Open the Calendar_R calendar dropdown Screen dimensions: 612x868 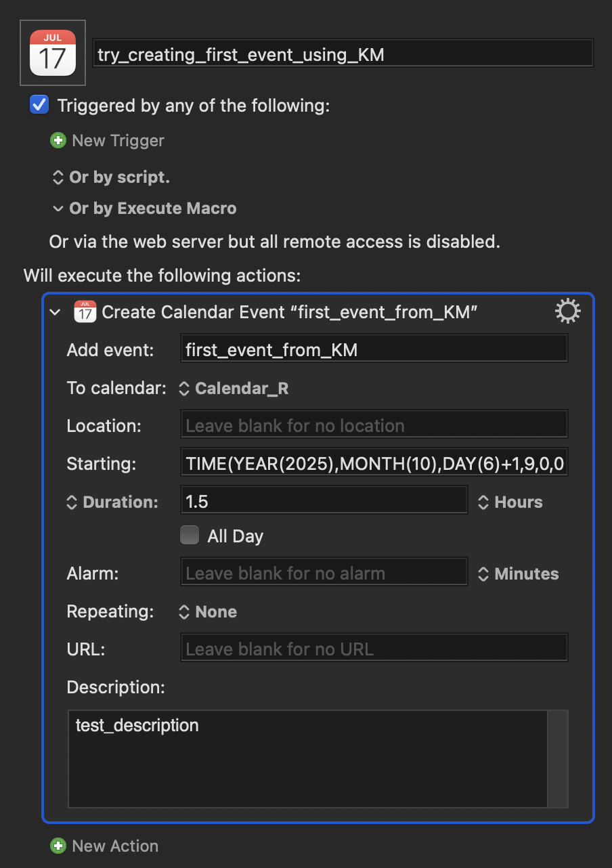pyautogui.click(x=234, y=389)
